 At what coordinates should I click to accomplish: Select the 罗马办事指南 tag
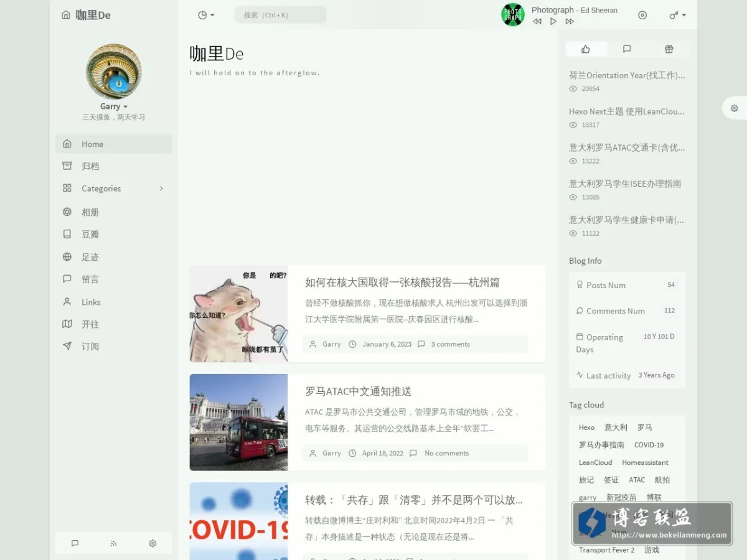601,445
